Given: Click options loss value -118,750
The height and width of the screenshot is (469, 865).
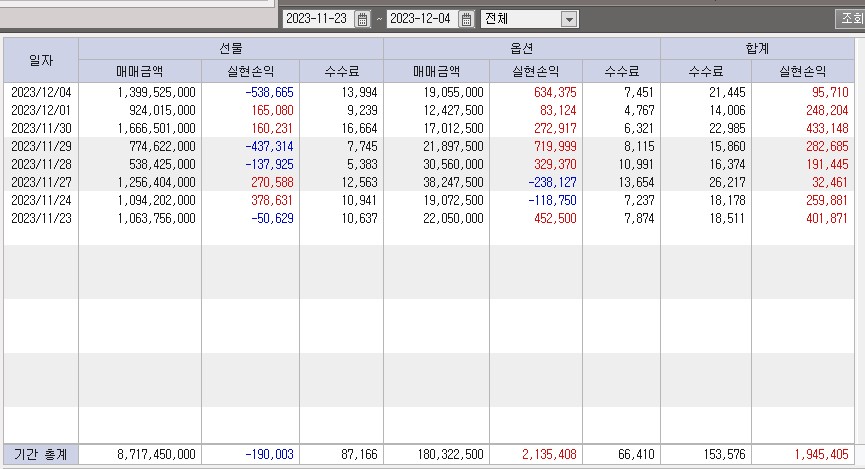Looking at the screenshot, I should 552,200.
